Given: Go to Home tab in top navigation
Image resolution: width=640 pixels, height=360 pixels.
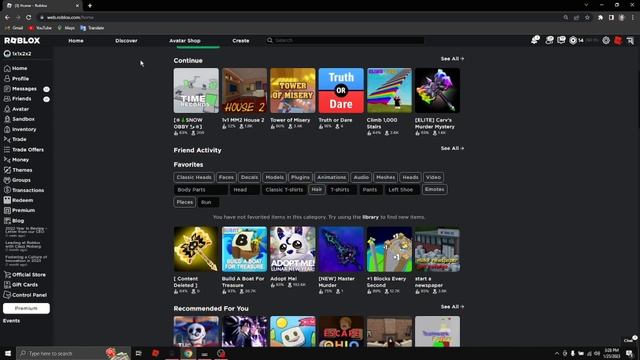Looking at the screenshot, I should tap(76, 41).
